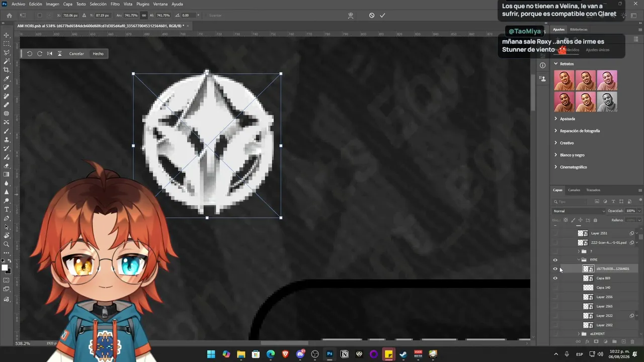The width and height of the screenshot is (644, 362).
Task: Expand the Reparación de fotografía presets group
Action: pyautogui.click(x=555, y=131)
